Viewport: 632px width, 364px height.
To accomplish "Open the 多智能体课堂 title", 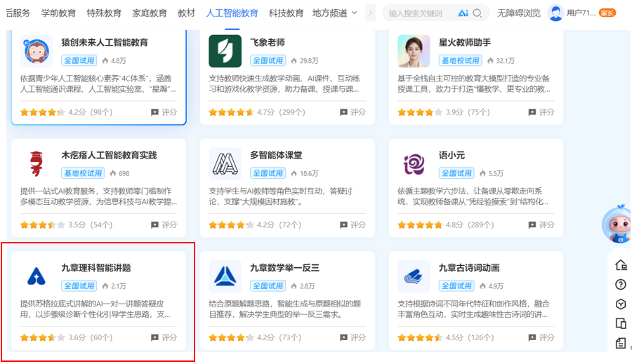I will coord(276,155).
